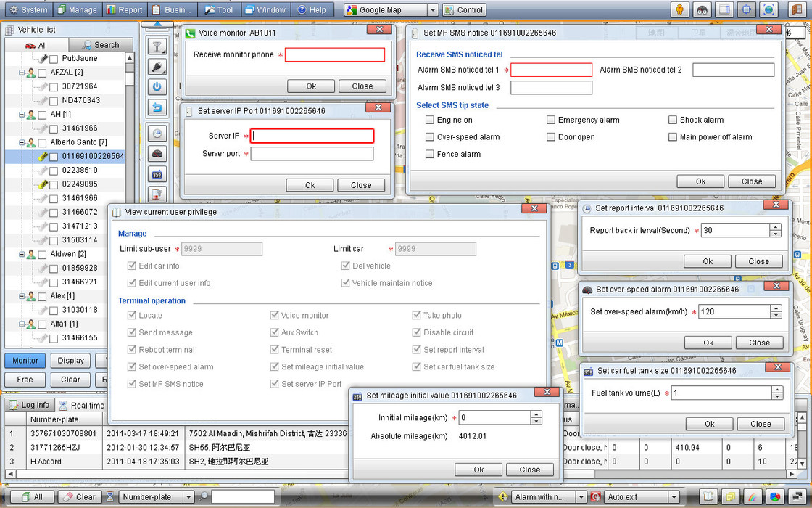Switch to the Real time tab

(x=81, y=405)
